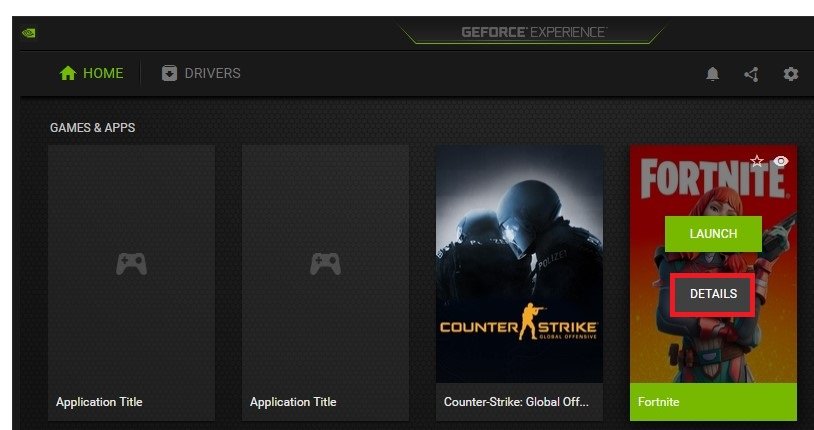814x430 pixels.
Task: Click the Counter-Strike: Global Off... title label
Action: (516, 402)
